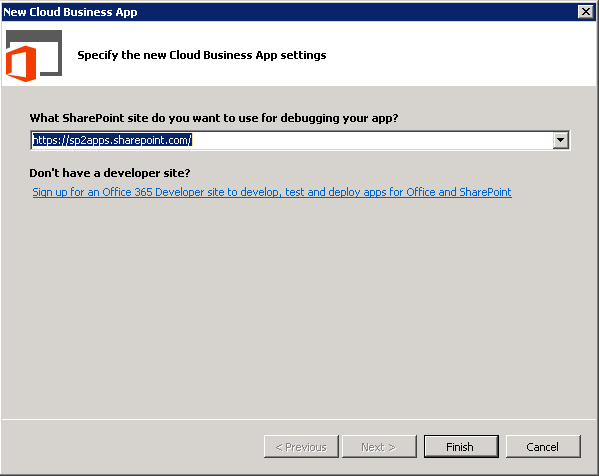Image resolution: width=599 pixels, height=476 pixels.
Task: Click the highlighted sp2apps.sharepoint.com URL text
Action: click(x=112, y=140)
